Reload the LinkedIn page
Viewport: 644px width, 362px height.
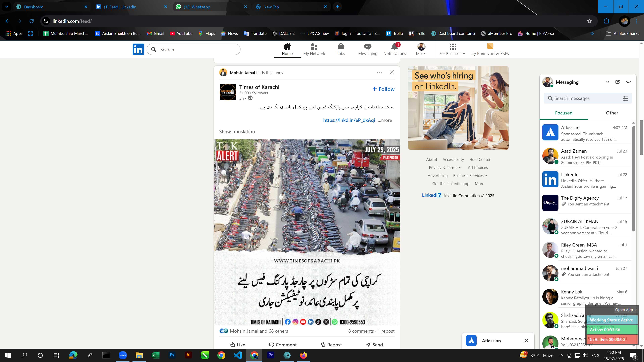point(32,21)
